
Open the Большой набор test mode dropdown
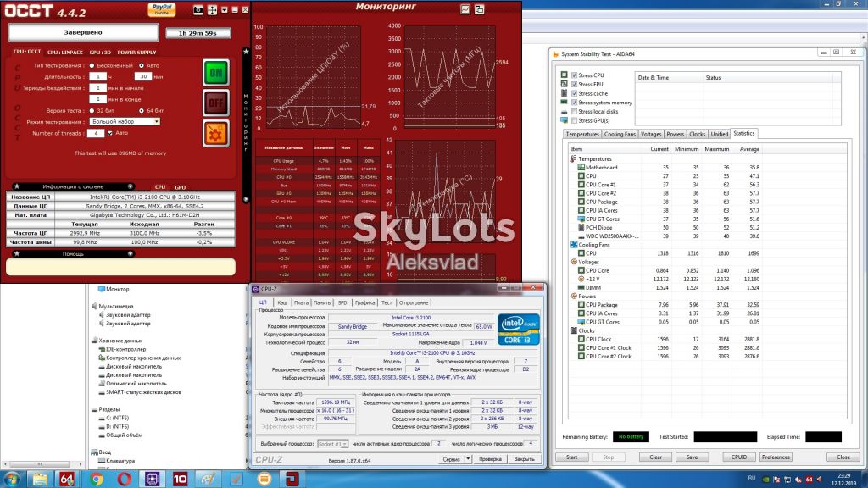tap(125, 121)
